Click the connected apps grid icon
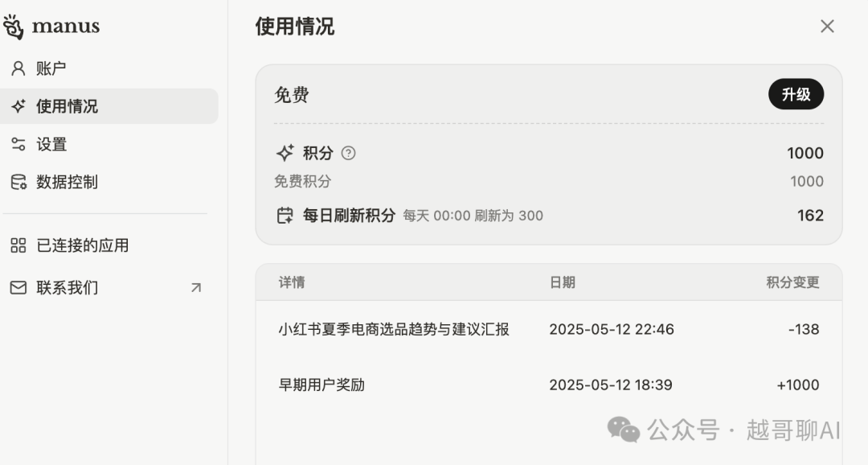 point(18,245)
